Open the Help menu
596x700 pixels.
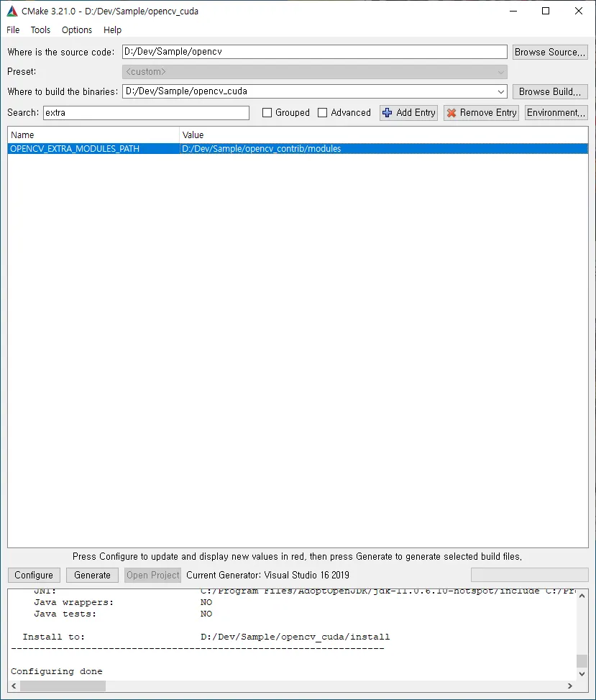112,30
